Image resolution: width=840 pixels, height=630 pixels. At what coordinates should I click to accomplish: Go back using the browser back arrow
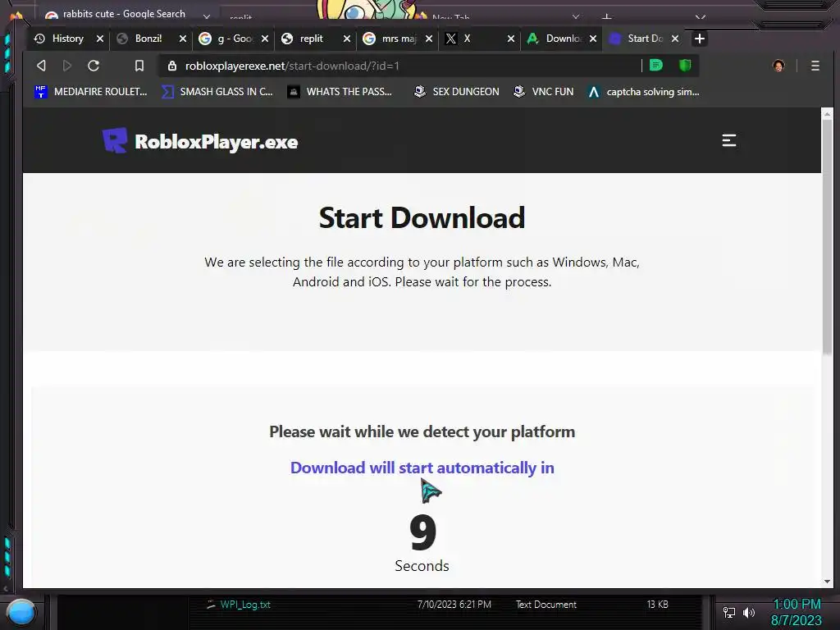tap(41, 66)
